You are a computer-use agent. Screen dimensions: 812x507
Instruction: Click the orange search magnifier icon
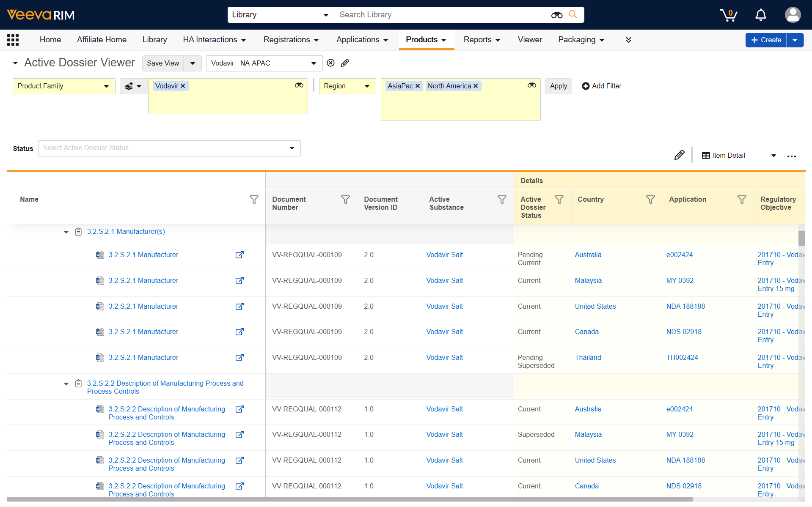[573, 14]
